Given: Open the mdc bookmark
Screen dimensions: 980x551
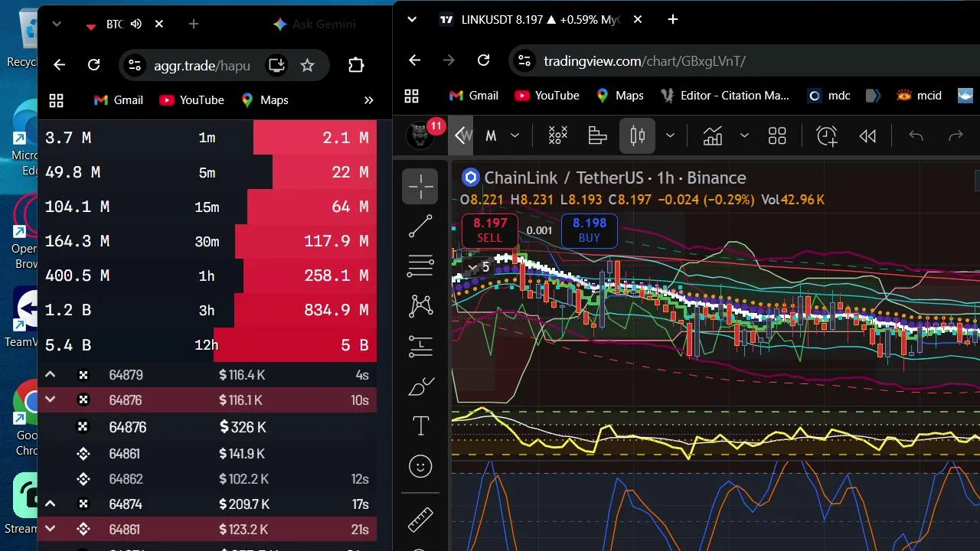Looking at the screenshot, I should click(828, 96).
